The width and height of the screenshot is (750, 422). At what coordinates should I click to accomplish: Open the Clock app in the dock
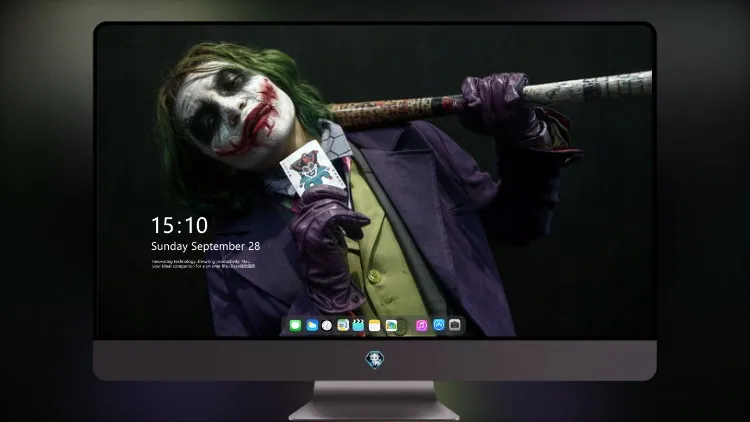pyautogui.click(x=327, y=326)
